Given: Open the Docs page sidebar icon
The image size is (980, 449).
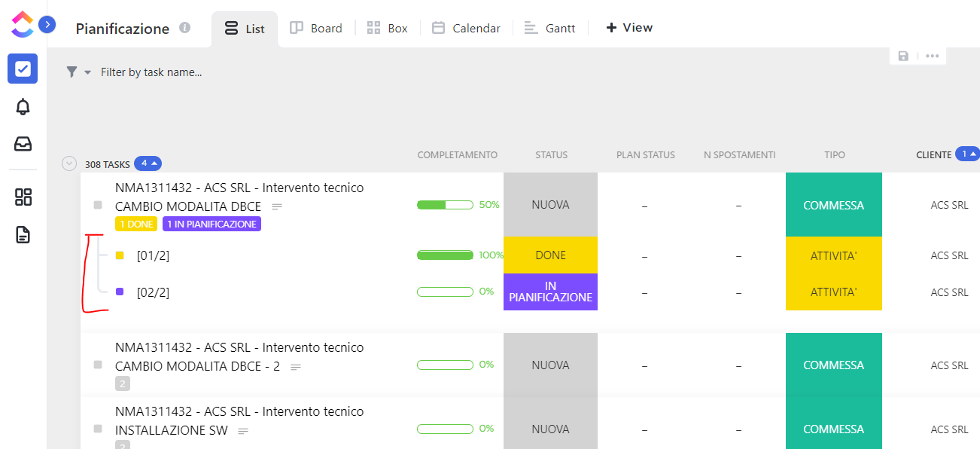Looking at the screenshot, I should click(x=23, y=235).
